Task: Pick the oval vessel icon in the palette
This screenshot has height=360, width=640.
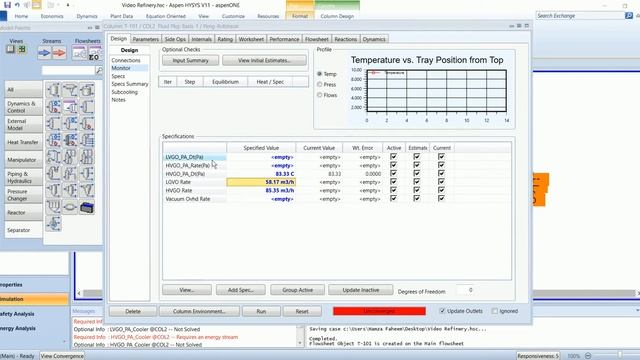Action: click(x=70, y=208)
